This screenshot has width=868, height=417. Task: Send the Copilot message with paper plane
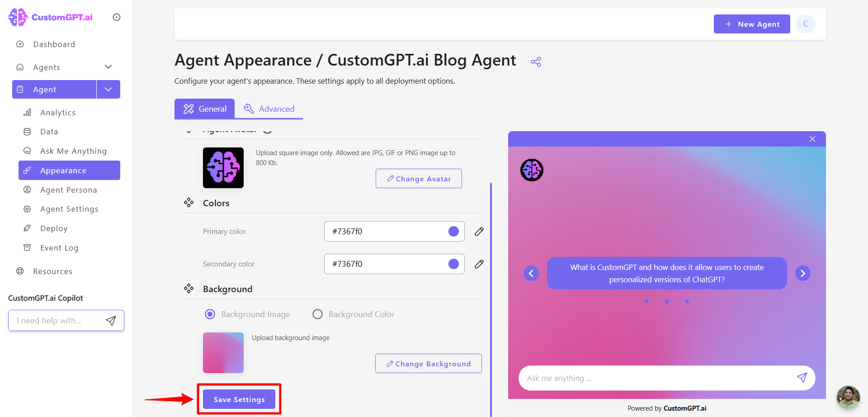[111, 321]
